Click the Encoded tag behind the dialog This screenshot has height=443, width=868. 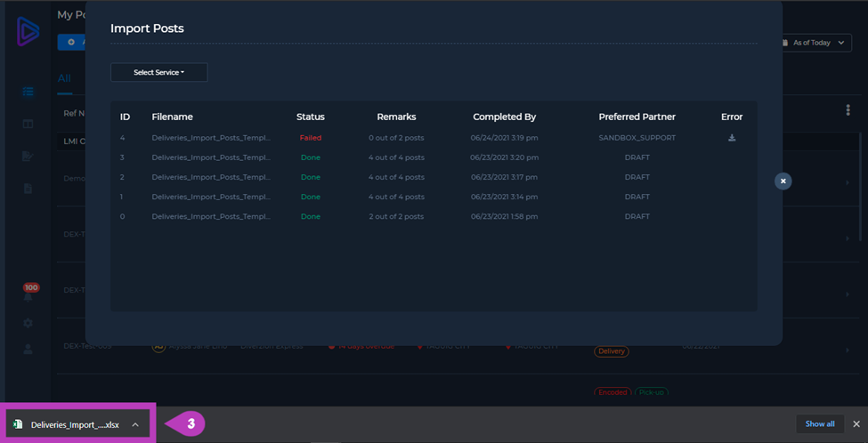pyautogui.click(x=612, y=392)
